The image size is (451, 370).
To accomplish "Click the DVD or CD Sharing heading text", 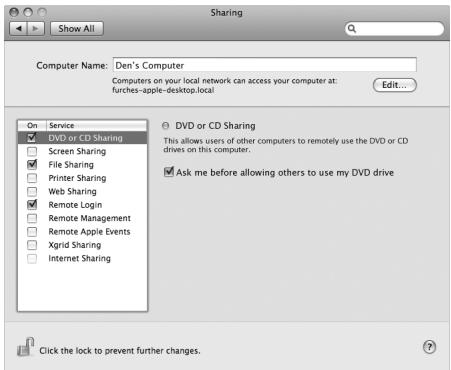I will pyautogui.click(x=215, y=126).
